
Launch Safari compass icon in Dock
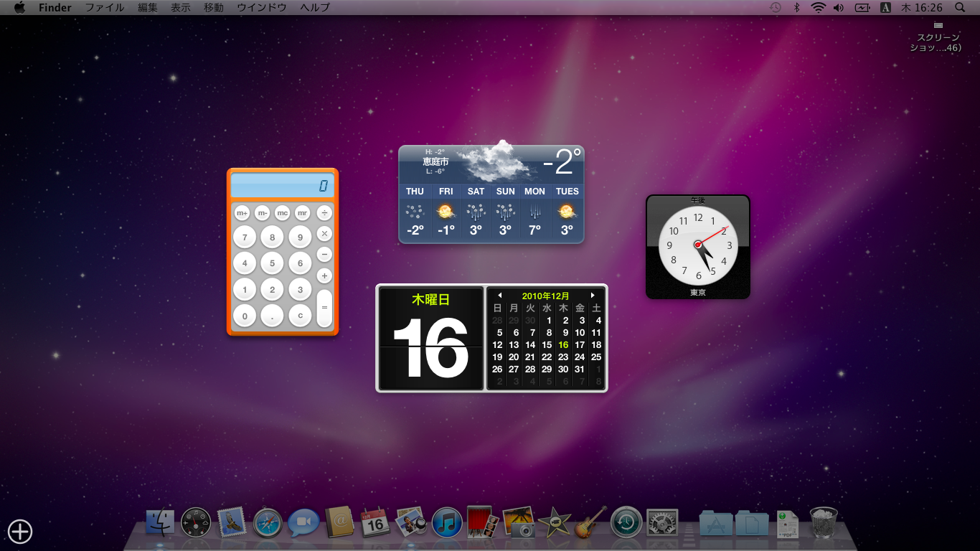pos(268,522)
